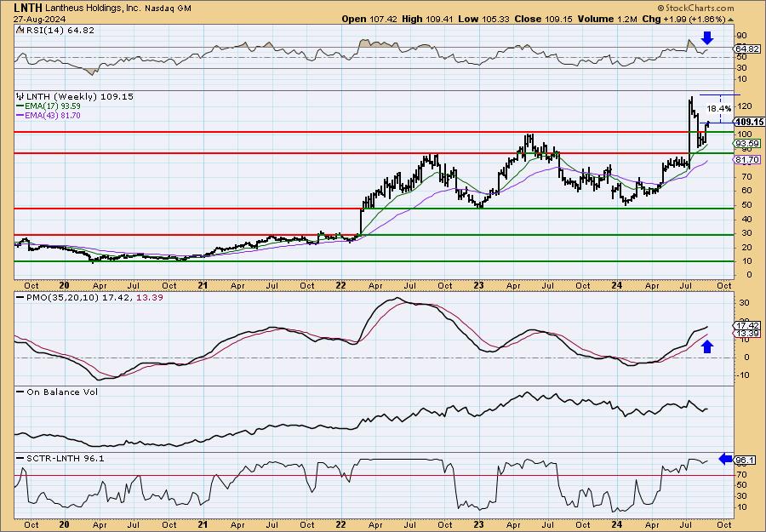Image resolution: width=766 pixels, height=532 pixels.
Task: Click the EMA(17) 93.59 legend entry
Action: click(x=53, y=106)
